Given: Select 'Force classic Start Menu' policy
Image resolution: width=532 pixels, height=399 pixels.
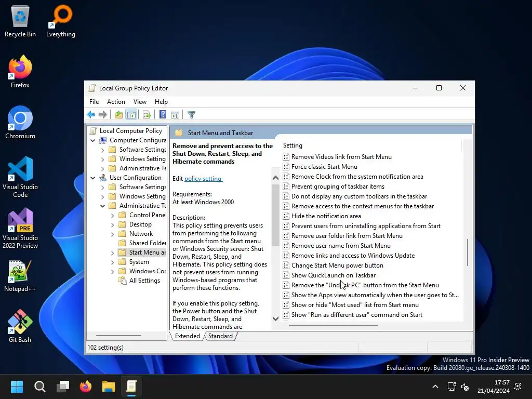Looking at the screenshot, I should click(x=324, y=167).
